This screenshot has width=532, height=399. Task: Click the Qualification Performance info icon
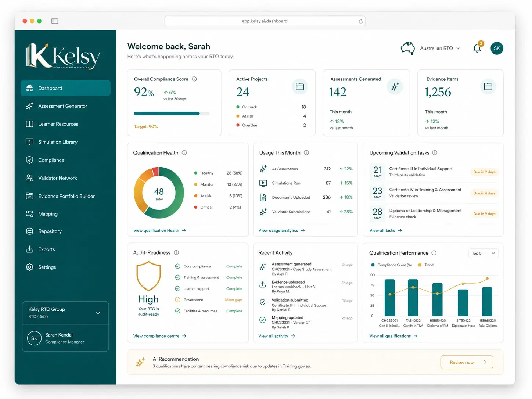(x=434, y=253)
